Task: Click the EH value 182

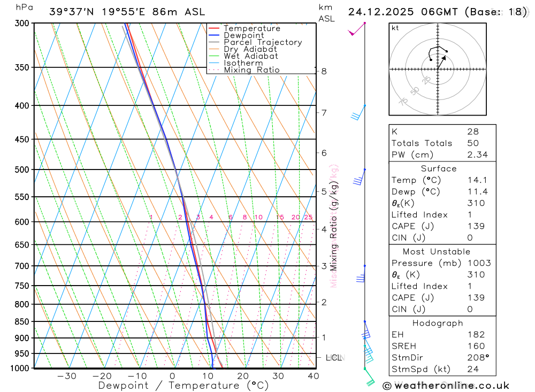Action: (476, 335)
